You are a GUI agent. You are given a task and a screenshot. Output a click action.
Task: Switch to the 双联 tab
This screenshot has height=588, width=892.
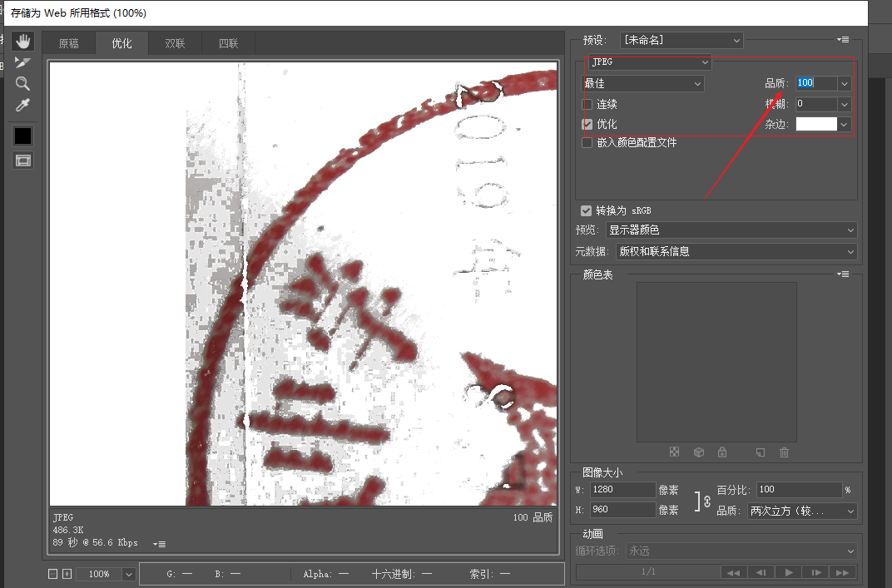[x=176, y=44]
